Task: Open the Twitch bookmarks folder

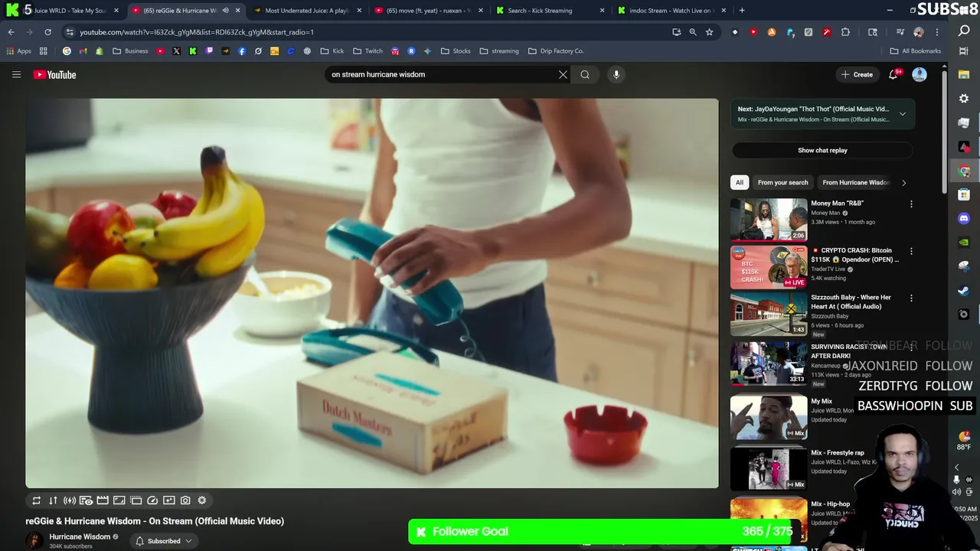Action: coord(367,51)
